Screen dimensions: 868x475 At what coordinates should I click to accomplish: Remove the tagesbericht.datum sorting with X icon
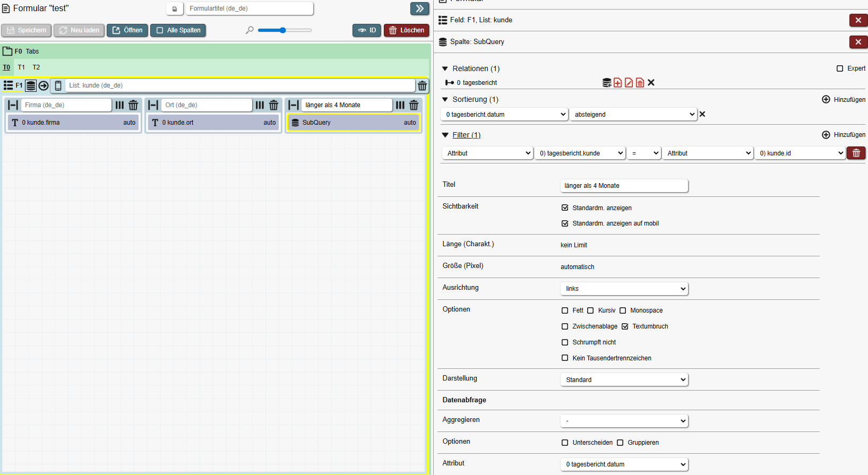pyautogui.click(x=702, y=114)
